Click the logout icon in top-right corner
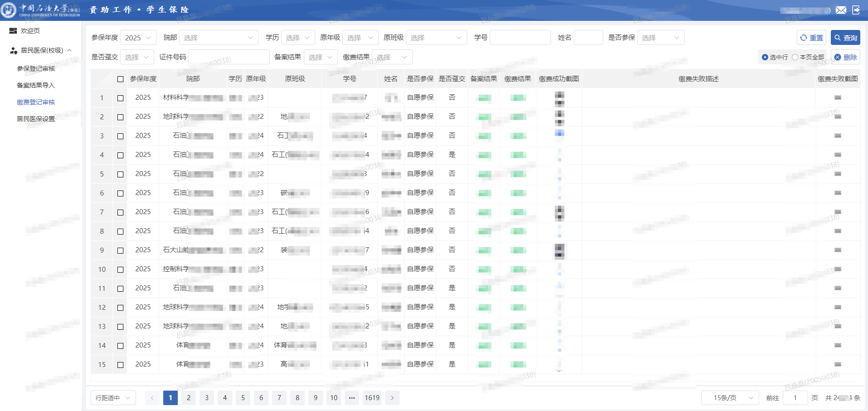This screenshot has height=411, width=868. point(856,10)
